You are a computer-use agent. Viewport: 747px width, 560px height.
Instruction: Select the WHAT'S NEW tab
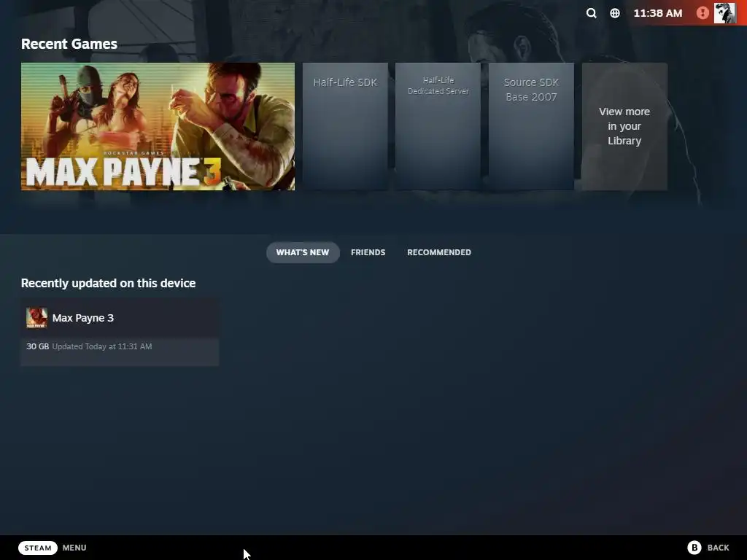click(x=303, y=252)
